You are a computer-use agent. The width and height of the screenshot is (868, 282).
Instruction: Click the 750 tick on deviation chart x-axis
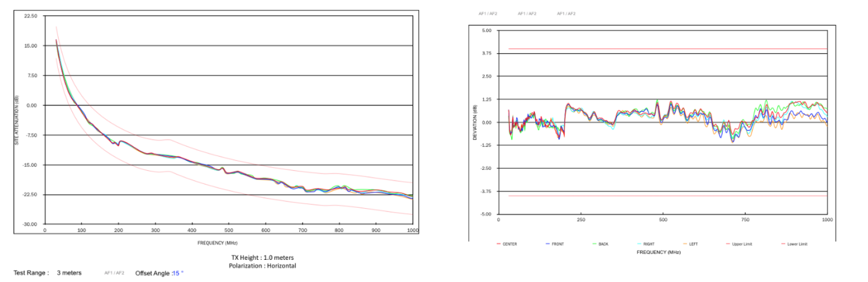point(745,220)
